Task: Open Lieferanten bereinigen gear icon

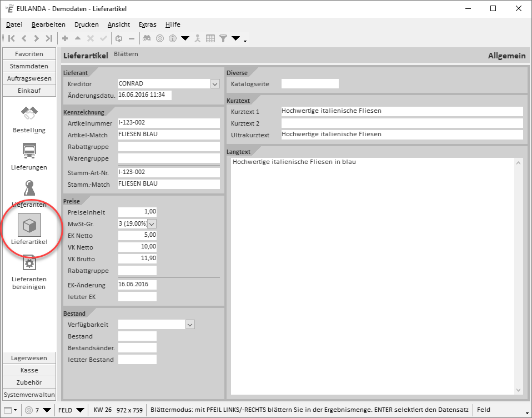Action: [x=29, y=263]
